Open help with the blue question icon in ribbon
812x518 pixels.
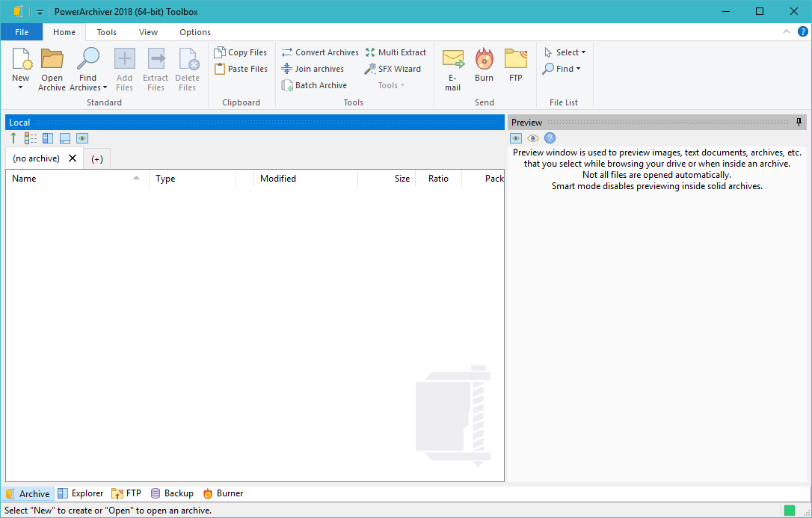[x=803, y=31]
